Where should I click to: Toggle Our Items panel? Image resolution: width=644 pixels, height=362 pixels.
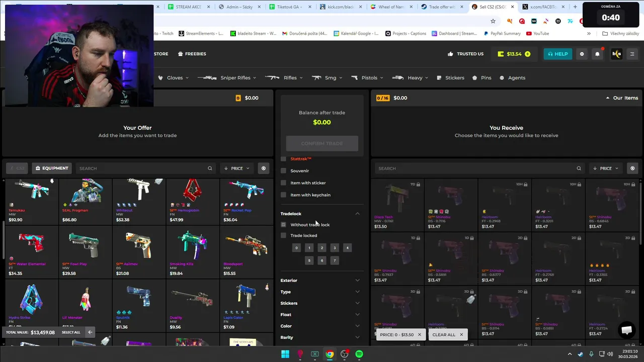coord(622,98)
